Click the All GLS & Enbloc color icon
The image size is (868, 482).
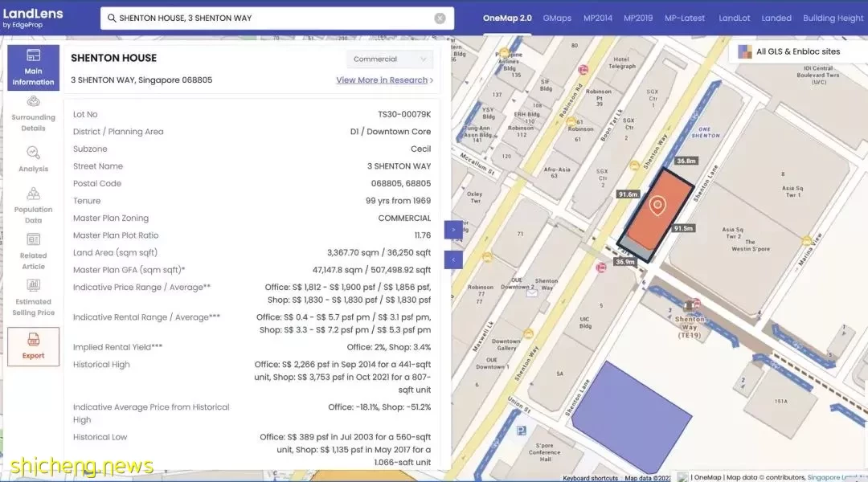click(745, 51)
